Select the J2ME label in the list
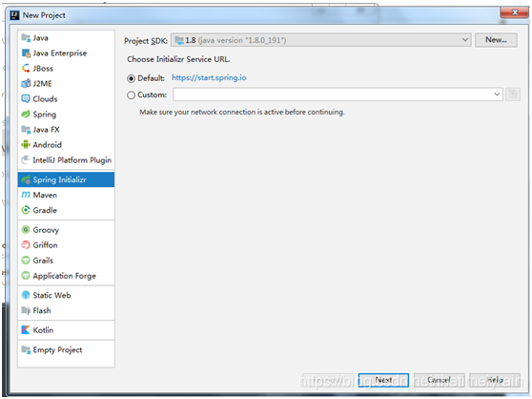Screen dimensions: 532x399 [42, 84]
